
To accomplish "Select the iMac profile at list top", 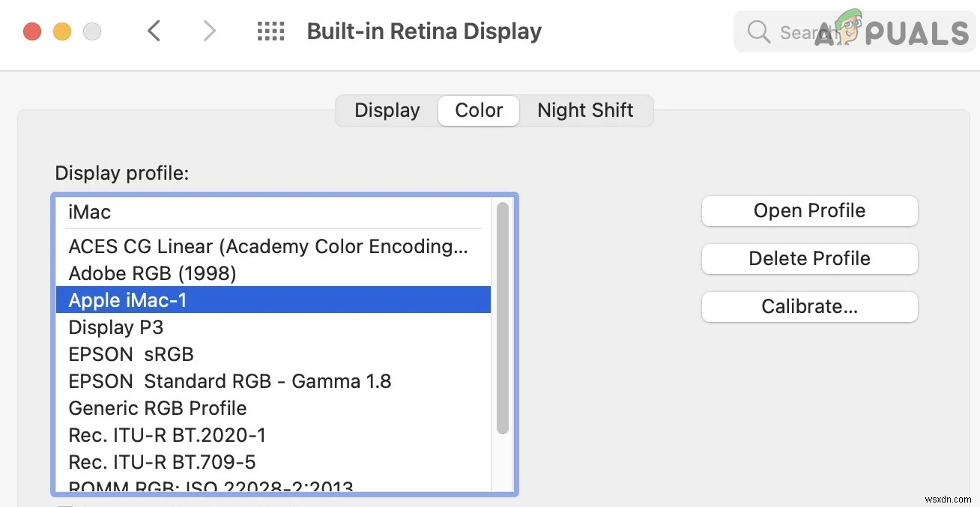I will (89, 212).
